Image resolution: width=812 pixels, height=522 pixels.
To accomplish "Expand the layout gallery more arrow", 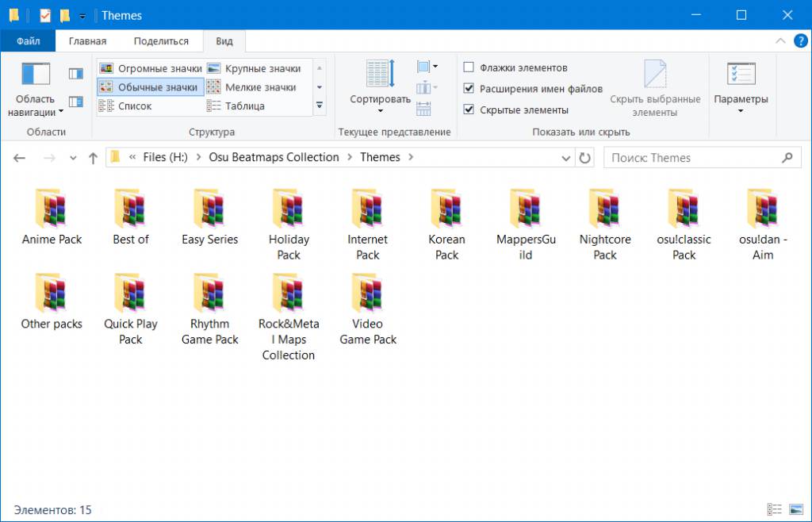I will pyautogui.click(x=320, y=106).
